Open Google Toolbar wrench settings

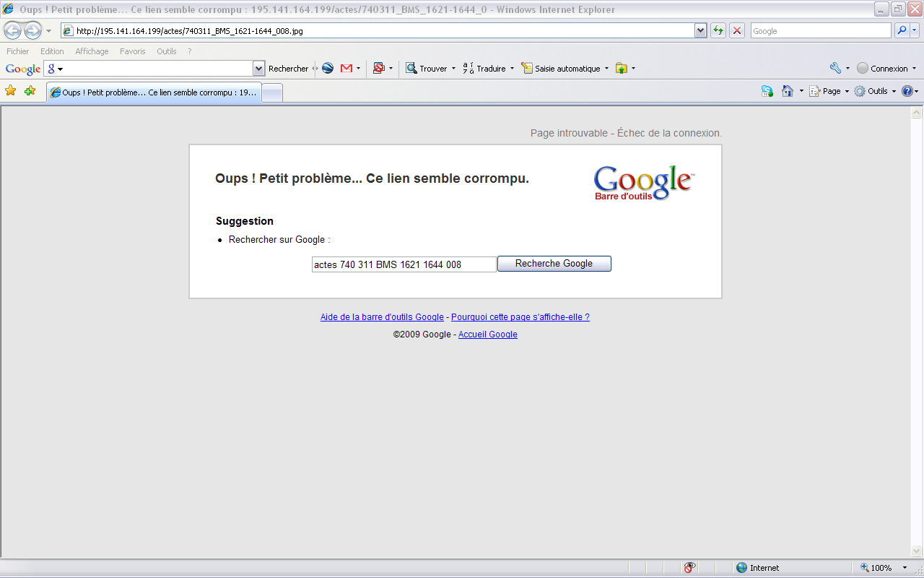[x=835, y=69]
